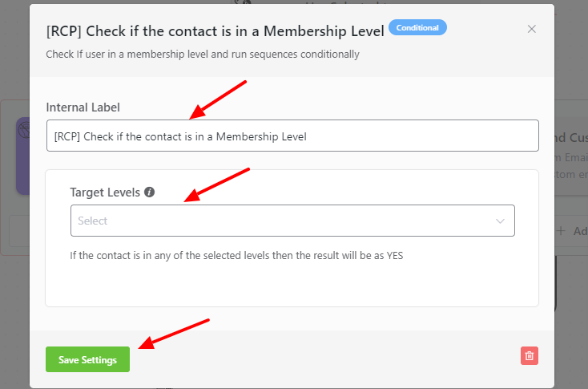Click the blue Conditional badge
Image resolution: width=588 pixels, height=389 pixels.
pos(417,27)
